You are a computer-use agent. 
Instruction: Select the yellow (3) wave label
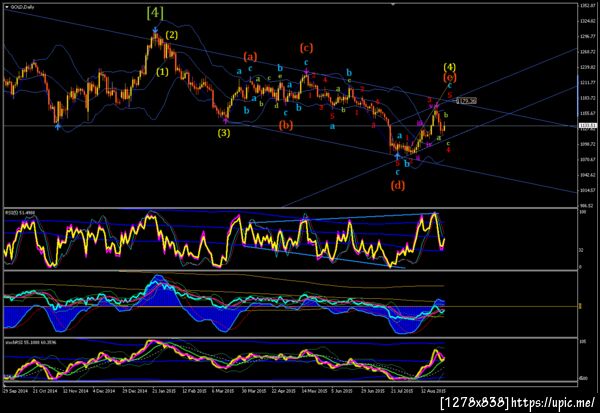224,133
